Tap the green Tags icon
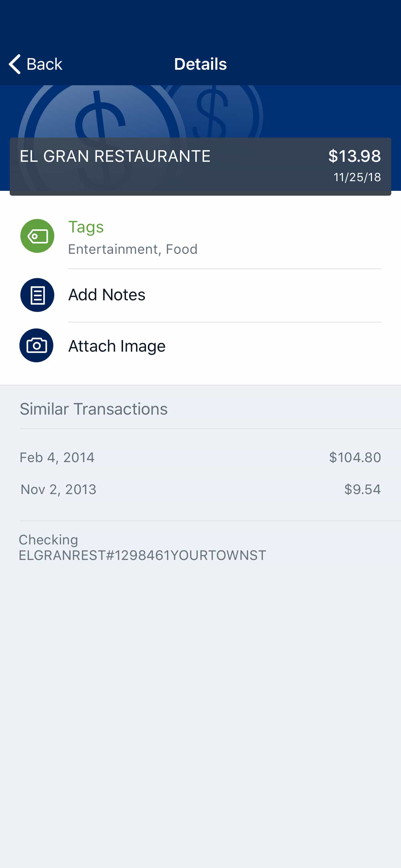The width and height of the screenshot is (401, 868). pyautogui.click(x=37, y=236)
